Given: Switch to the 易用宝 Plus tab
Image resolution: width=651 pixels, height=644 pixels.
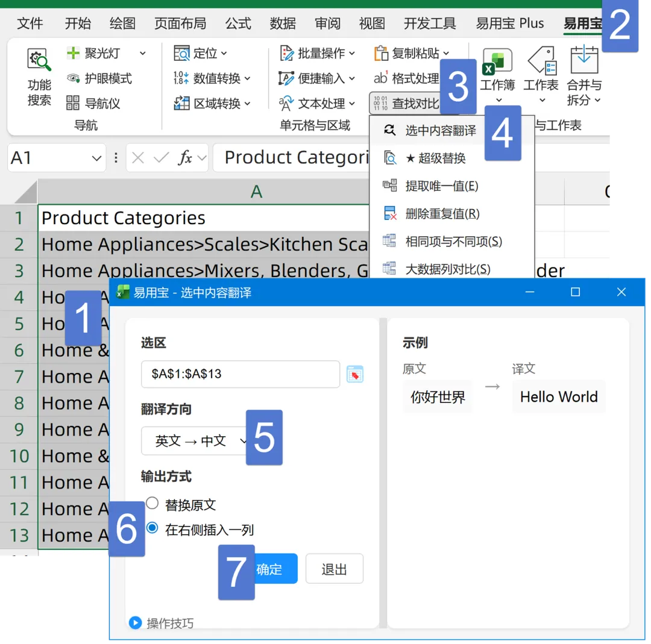Looking at the screenshot, I should click(x=510, y=23).
